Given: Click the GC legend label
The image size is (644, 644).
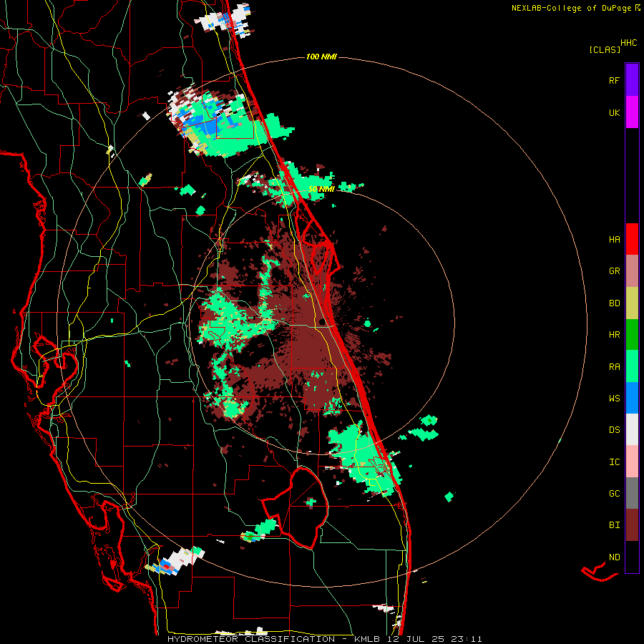Looking at the screenshot, I should [x=614, y=494].
